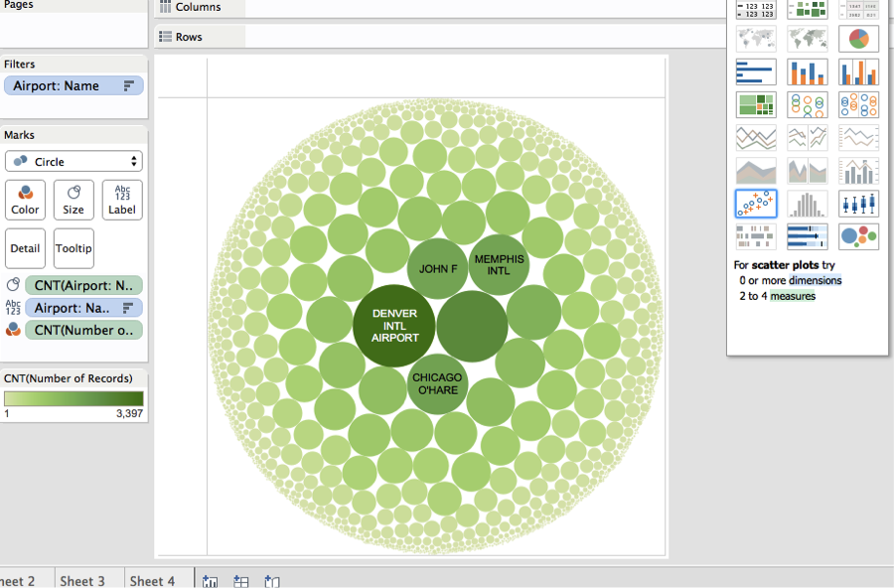This screenshot has height=588, width=894.
Task: Pick the dual combination chart type
Action: point(858,171)
